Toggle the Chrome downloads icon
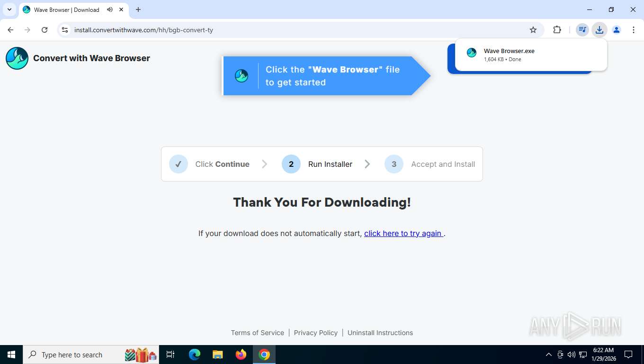The image size is (644, 364). click(599, 30)
